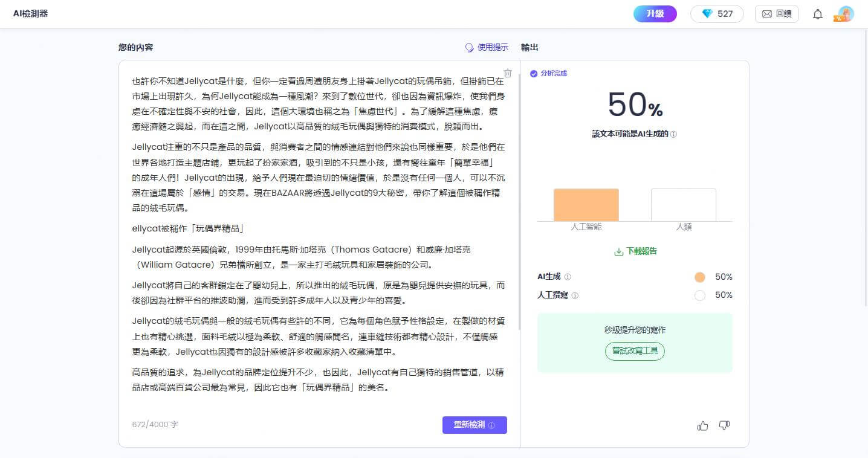Click the trash icon to clear content
The image size is (868, 458).
point(508,73)
